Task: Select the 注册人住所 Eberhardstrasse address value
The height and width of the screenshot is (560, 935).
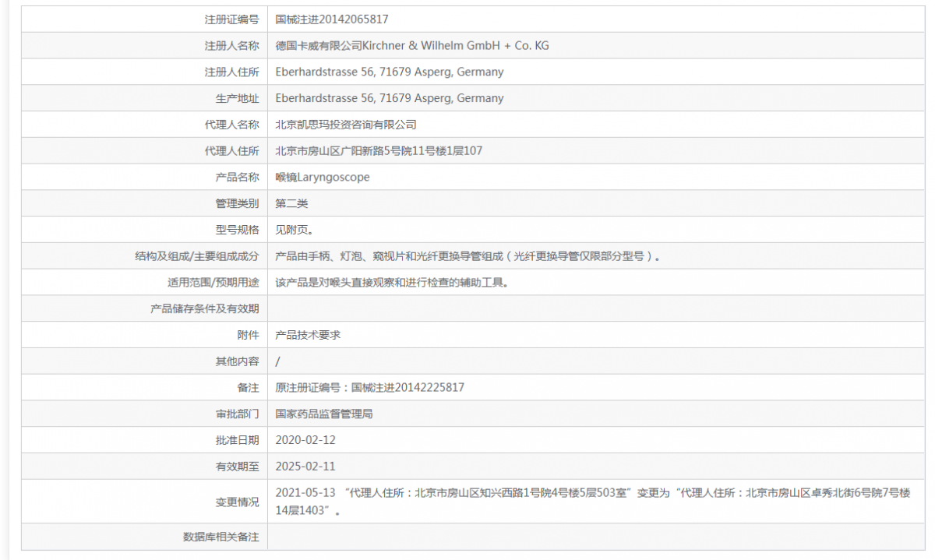Action: point(390,72)
